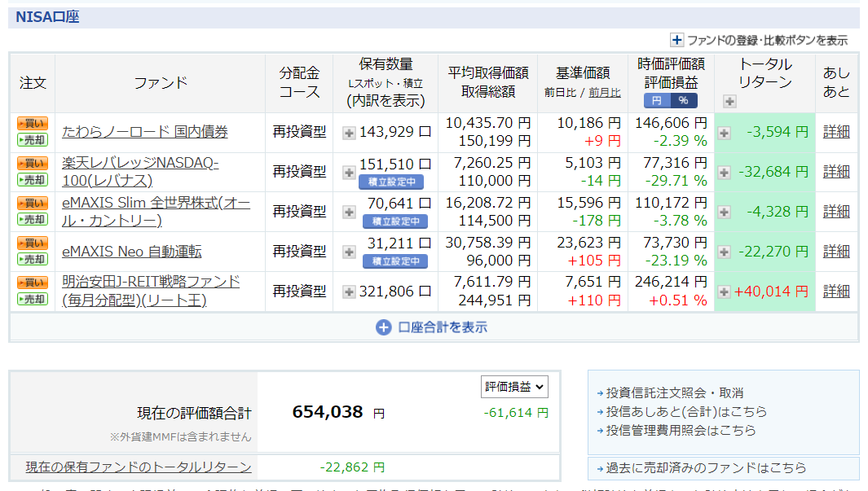Open 現在の保有ファンドのトータルリターン link
Image resolution: width=868 pixels, height=491 pixels.
tap(139, 467)
